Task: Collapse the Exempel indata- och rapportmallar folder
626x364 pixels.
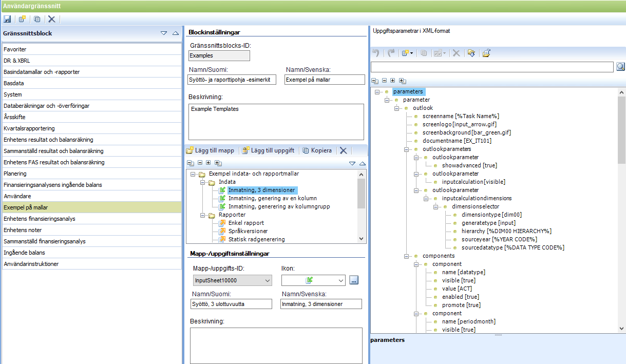Action: point(193,174)
